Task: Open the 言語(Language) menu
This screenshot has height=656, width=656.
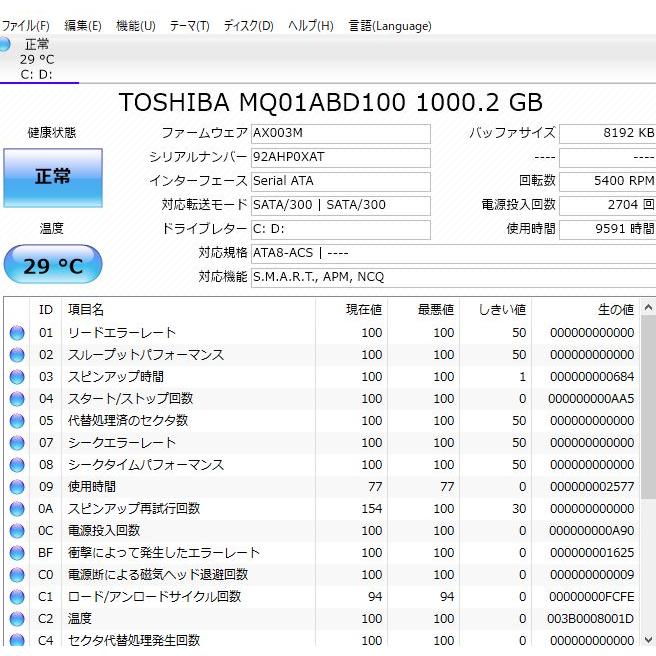Action: (390, 26)
